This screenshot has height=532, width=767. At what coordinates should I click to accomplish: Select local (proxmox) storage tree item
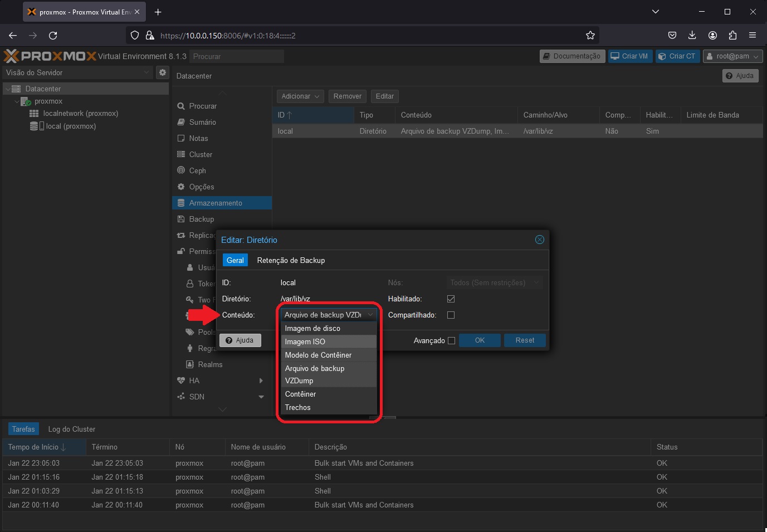point(70,126)
